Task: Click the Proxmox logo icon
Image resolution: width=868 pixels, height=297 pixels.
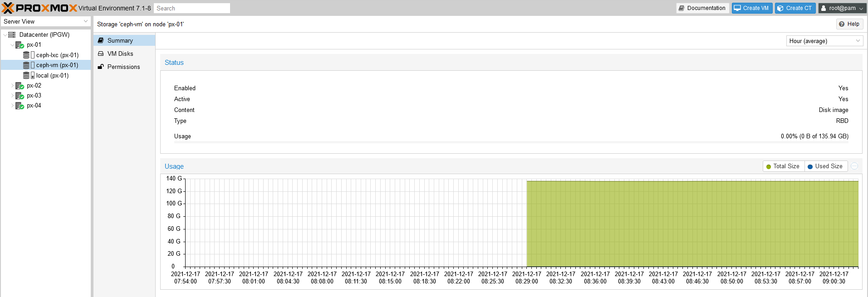Action: pyautogui.click(x=8, y=8)
